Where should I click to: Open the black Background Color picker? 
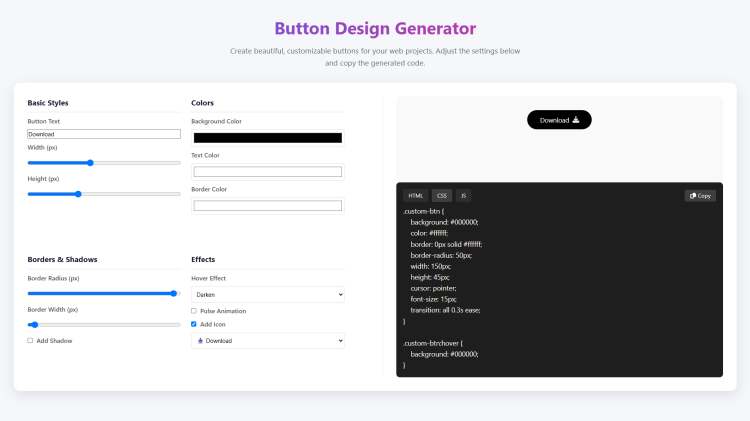point(267,138)
